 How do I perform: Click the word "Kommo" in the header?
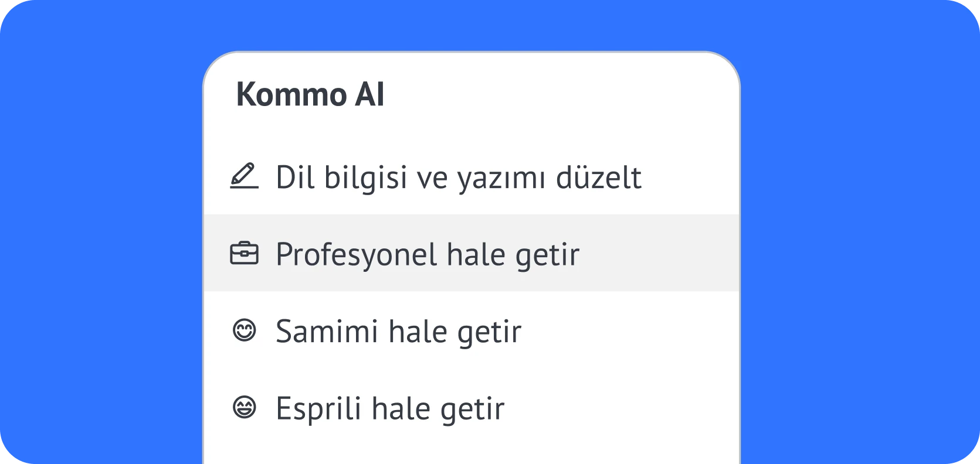pyautogui.click(x=291, y=94)
